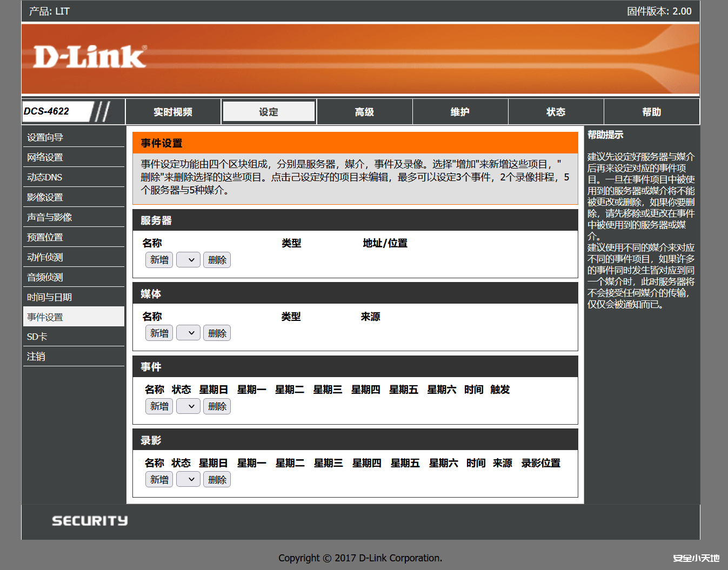Switch to the 实时视频 tab
This screenshot has width=728, height=570.
(x=173, y=111)
